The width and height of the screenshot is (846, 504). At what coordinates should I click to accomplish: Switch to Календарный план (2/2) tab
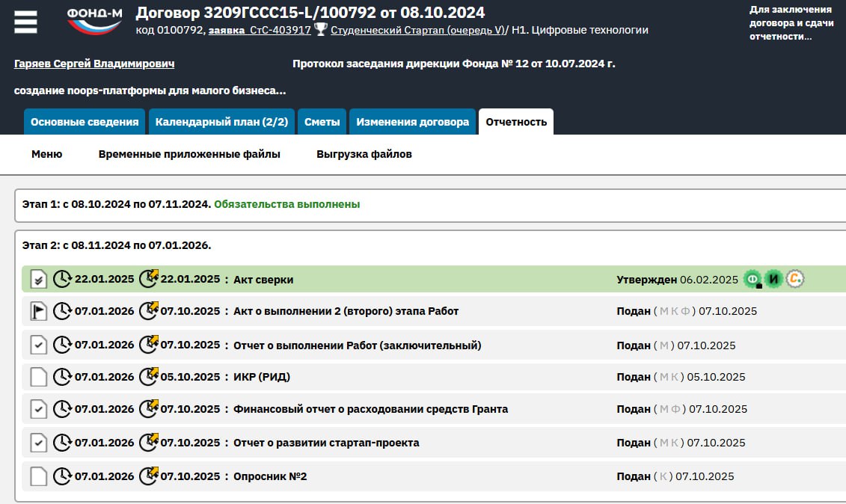click(x=221, y=122)
